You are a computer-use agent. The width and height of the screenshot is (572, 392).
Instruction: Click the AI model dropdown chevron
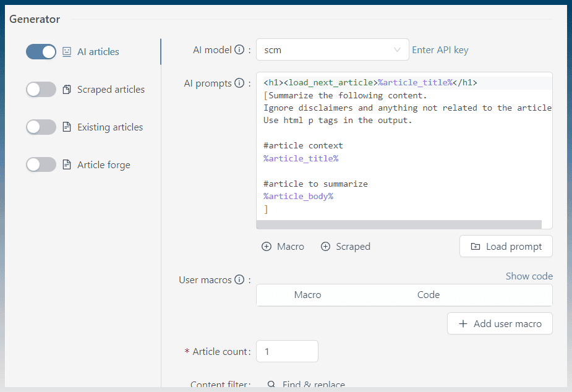[397, 50]
